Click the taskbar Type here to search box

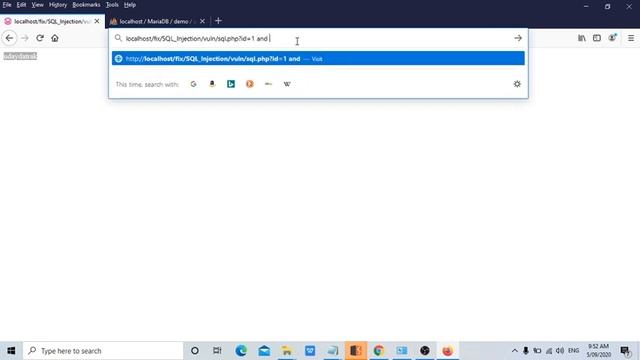(103, 351)
